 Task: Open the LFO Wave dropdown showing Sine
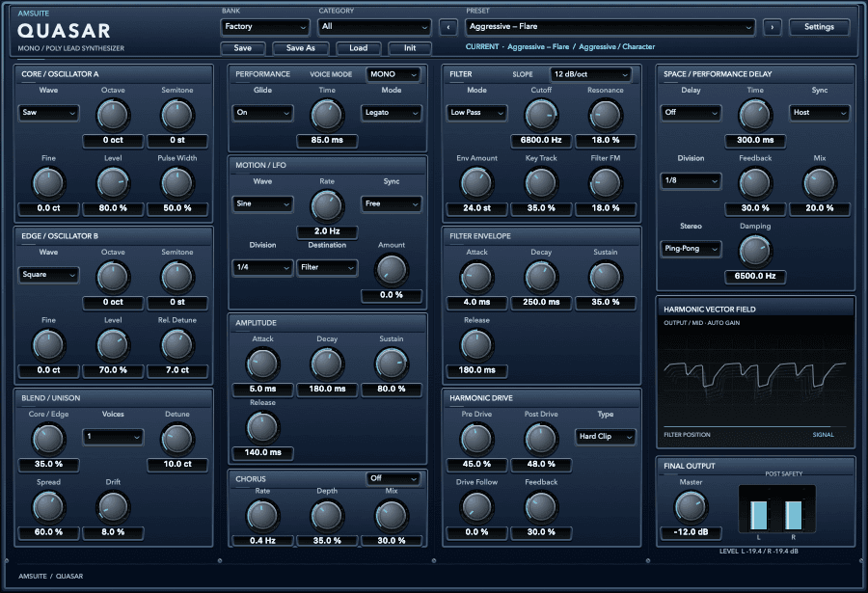click(262, 203)
